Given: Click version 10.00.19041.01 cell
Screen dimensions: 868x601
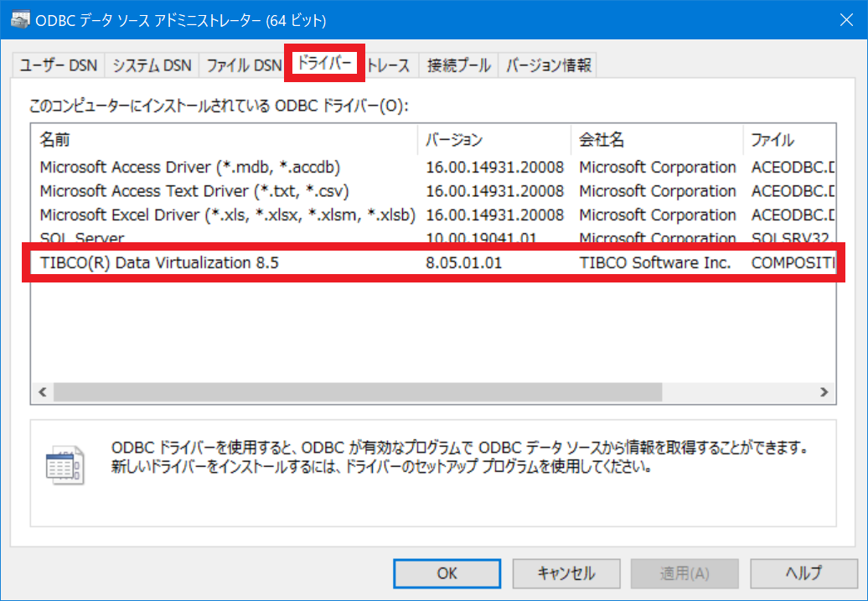Looking at the screenshot, I should click(x=481, y=237).
